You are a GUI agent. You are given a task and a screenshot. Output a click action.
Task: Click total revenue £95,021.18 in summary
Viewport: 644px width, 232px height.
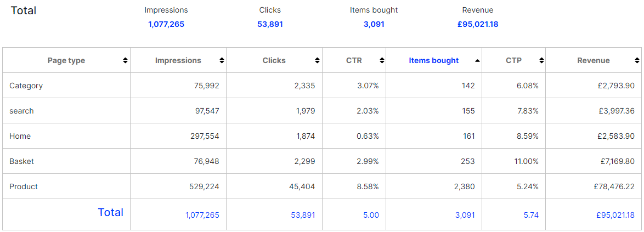pos(477,24)
